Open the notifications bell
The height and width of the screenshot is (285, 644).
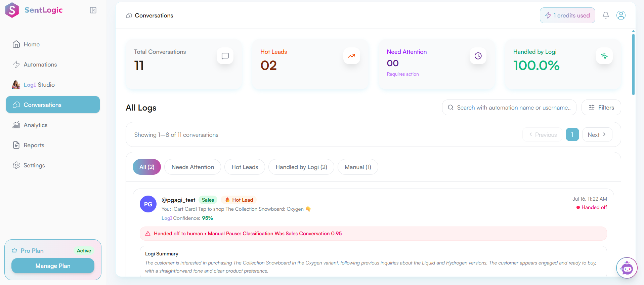[606, 15]
